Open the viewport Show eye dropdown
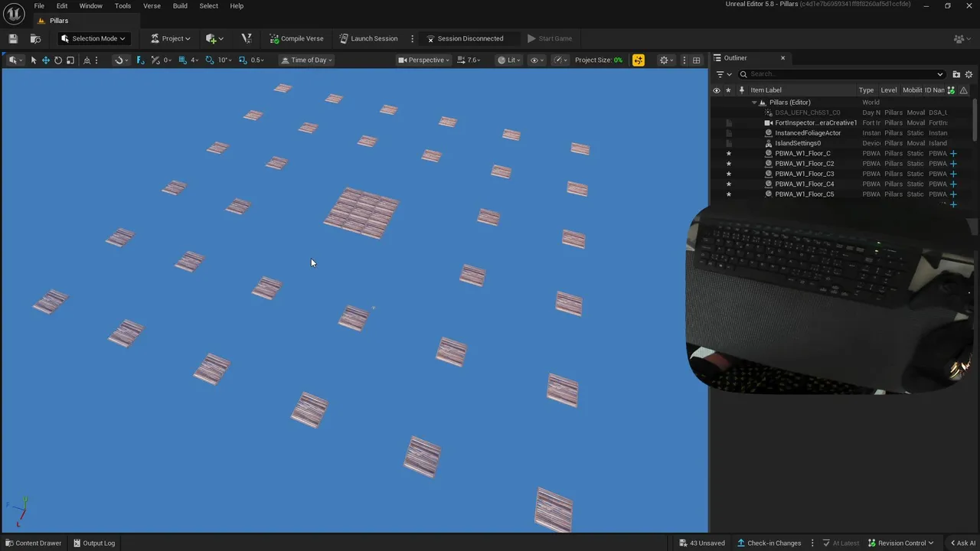Viewport: 980px width, 551px height. point(537,60)
